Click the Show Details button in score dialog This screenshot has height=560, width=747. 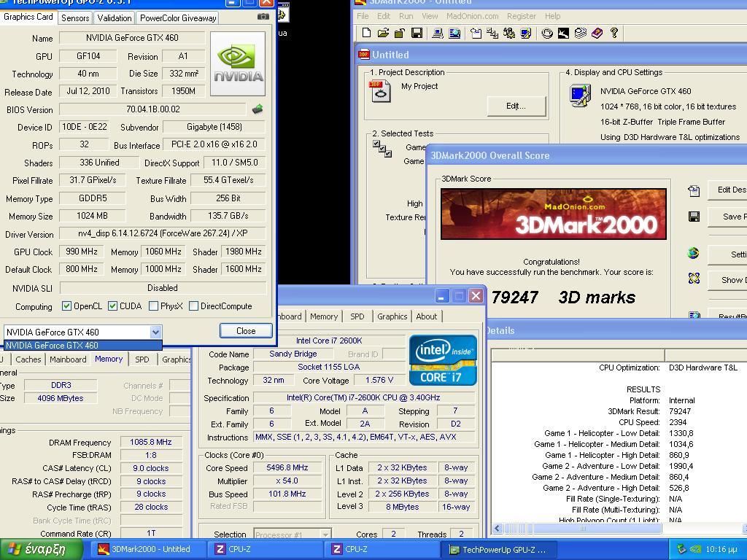727,281
